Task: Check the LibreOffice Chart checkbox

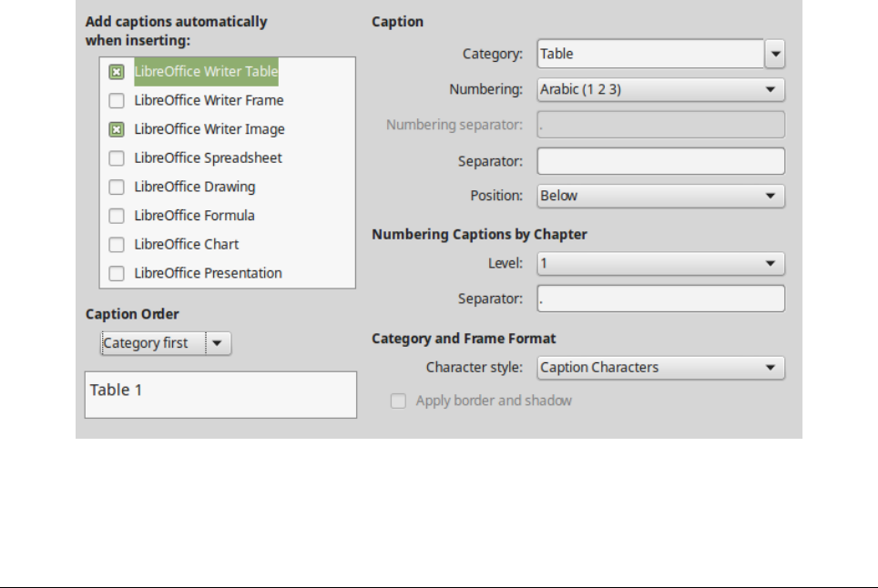Action: [117, 245]
